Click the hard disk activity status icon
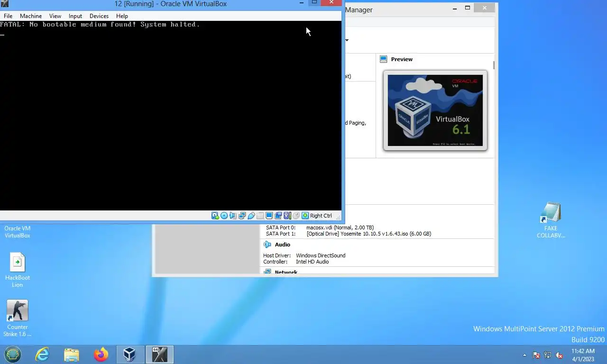The height and width of the screenshot is (364, 607). point(215,216)
